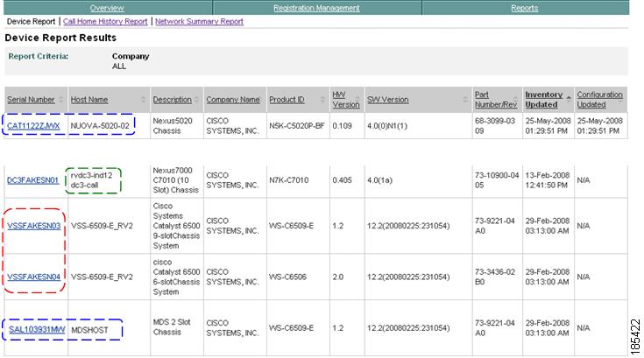This screenshot has height=358, width=644.
Task: Select product ID WS-C6506
Action: pos(287,277)
